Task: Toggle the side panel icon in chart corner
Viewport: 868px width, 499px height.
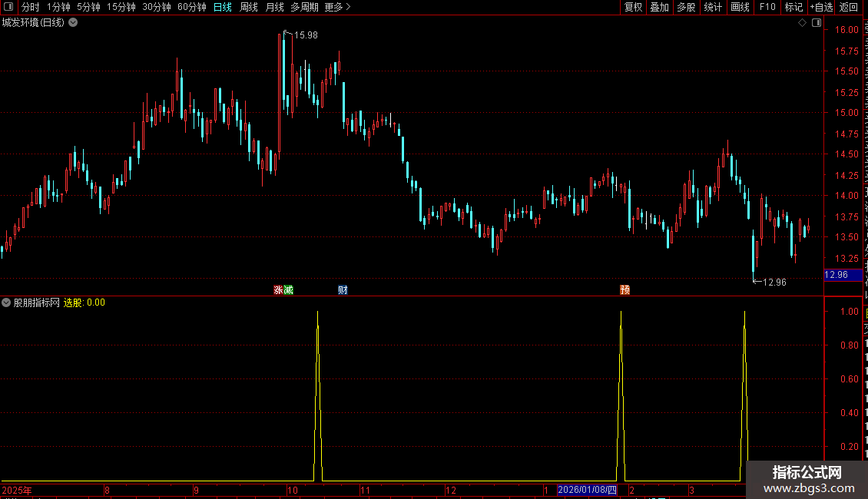Action: pyautogui.click(x=817, y=23)
